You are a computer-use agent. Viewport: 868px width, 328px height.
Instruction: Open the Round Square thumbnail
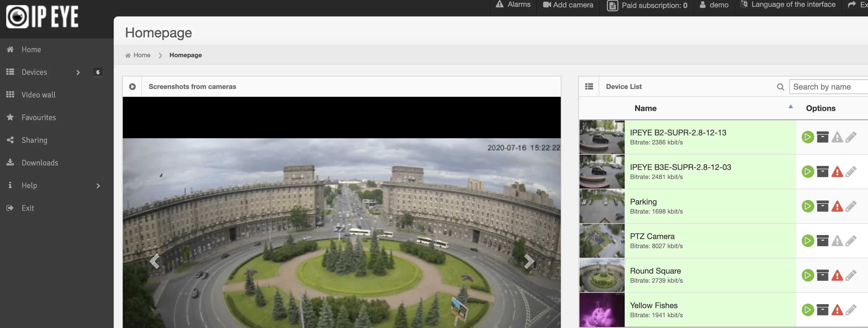(602, 275)
